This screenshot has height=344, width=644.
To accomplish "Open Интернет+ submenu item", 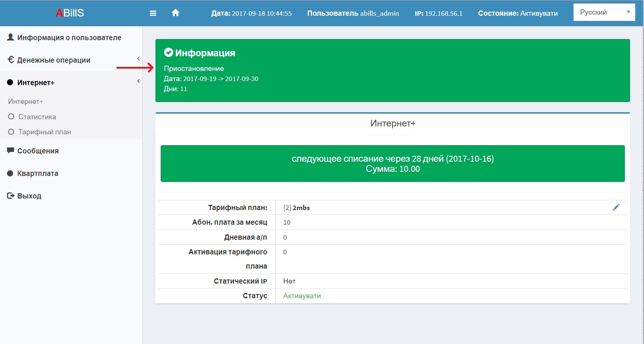I will (x=26, y=102).
